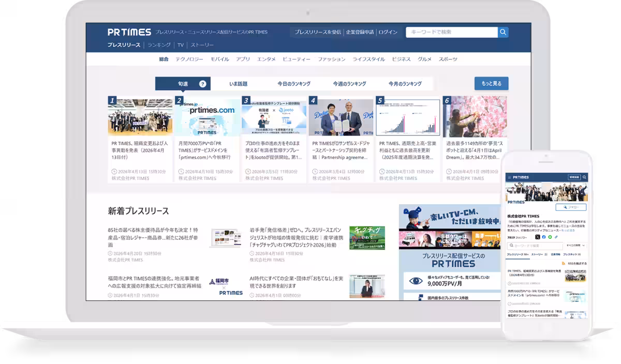This screenshot has height=364, width=621.
Task: Switch to the 今月のランキング tab
Action: tap(405, 84)
